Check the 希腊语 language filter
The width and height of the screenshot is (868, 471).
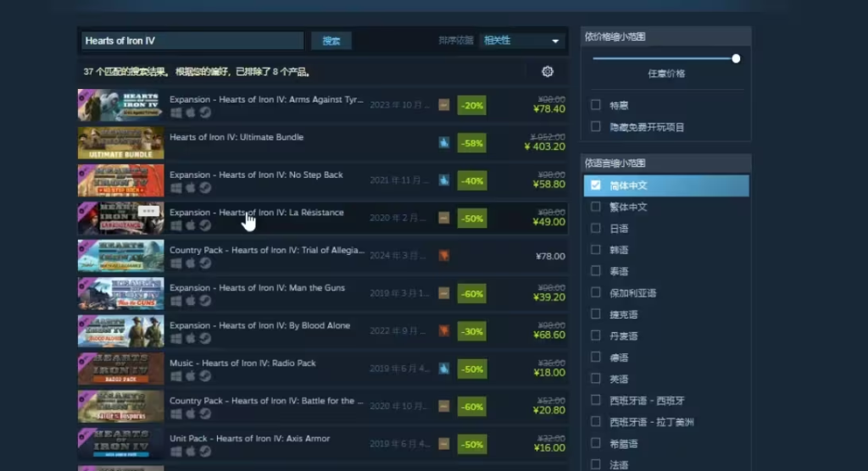point(596,443)
